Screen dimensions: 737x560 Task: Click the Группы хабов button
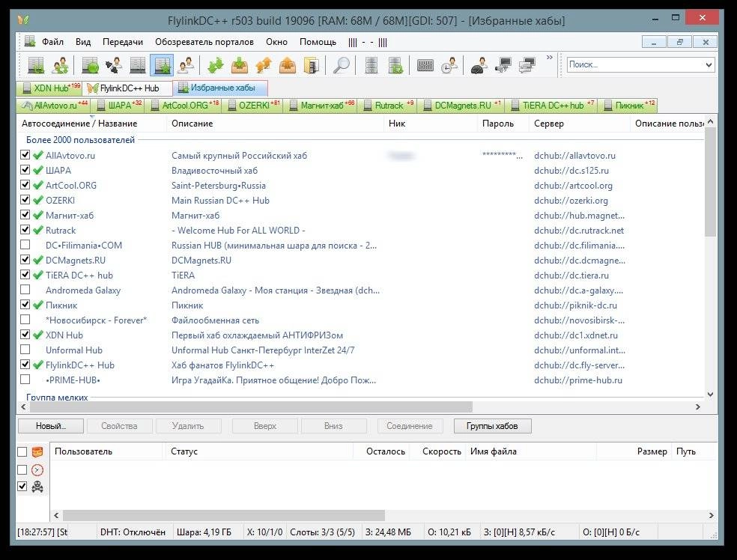(x=493, y=426)
